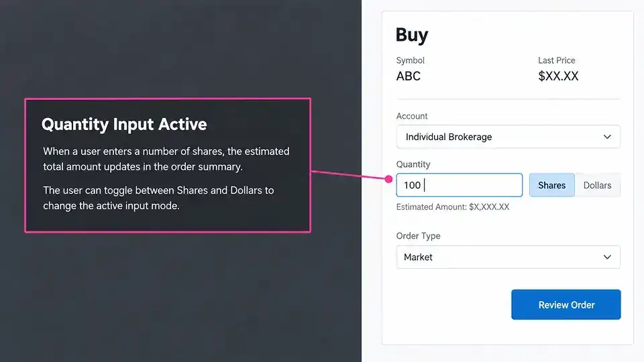The height and width of the screenshot is (362, 644).
Task: Switch quantity mode to Shares
Action: pos(551,185)
